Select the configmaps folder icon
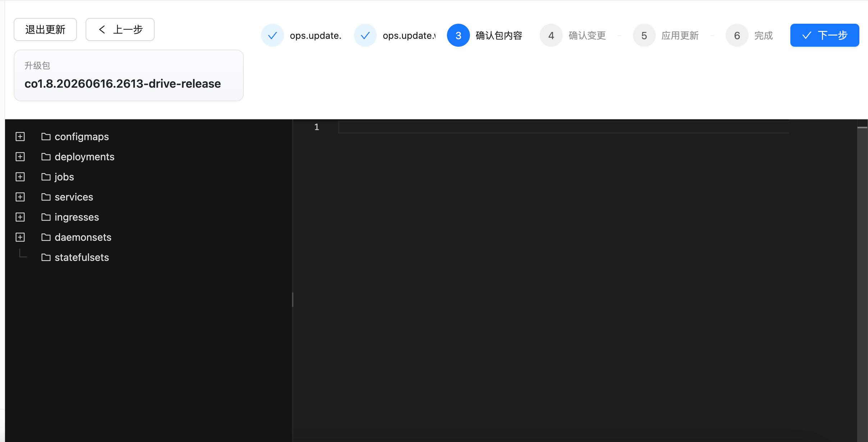This screenshot has height=442, width=868. pos(46,137)
